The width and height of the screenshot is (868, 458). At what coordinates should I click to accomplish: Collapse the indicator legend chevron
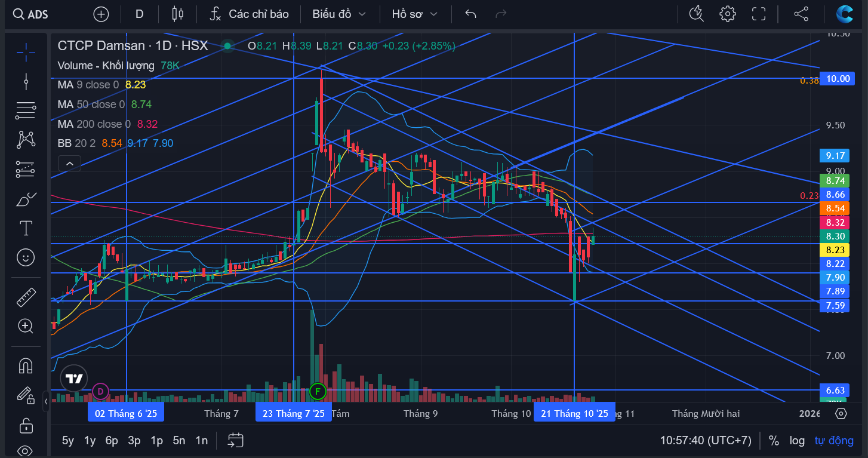[69, 163]
